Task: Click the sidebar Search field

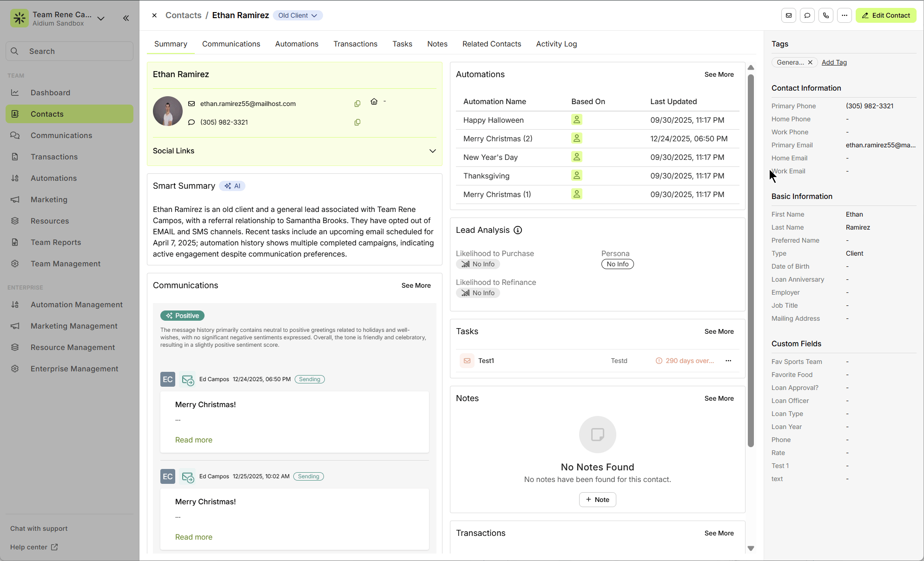Action: [x=70, y=51]
